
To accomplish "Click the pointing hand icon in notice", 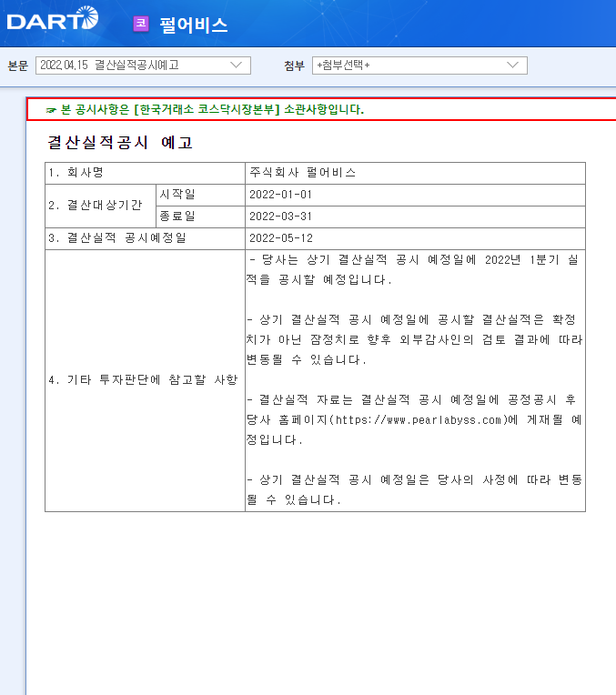I will click(52, 110).
